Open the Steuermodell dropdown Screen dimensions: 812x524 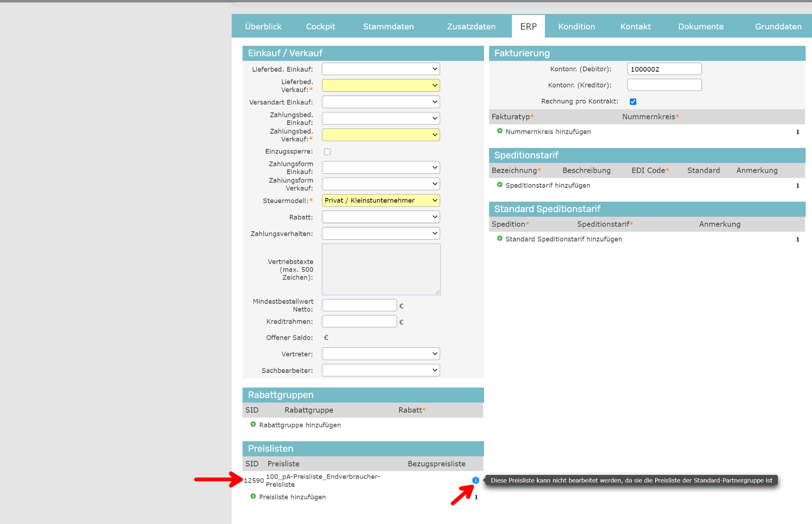pyautogui.click(x=380, y=201)
